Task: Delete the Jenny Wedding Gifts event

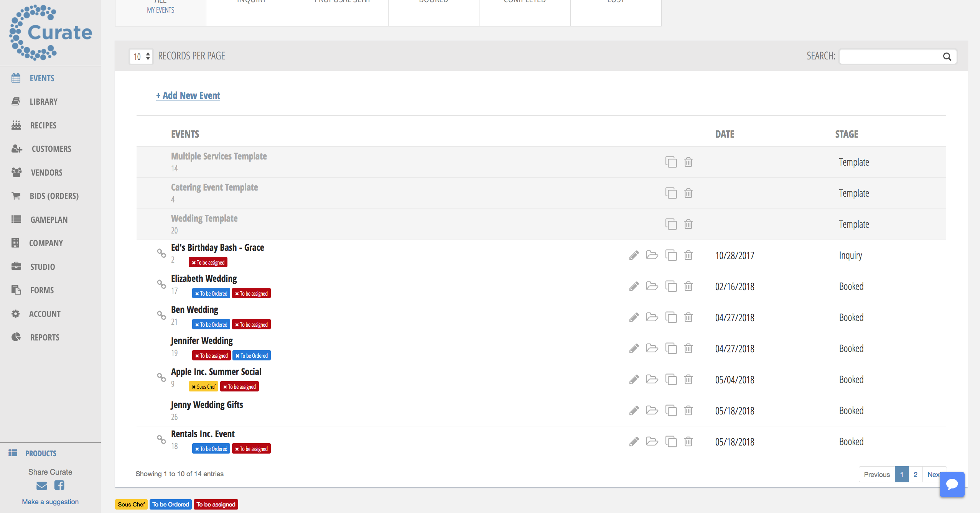Action: point(688,411)
